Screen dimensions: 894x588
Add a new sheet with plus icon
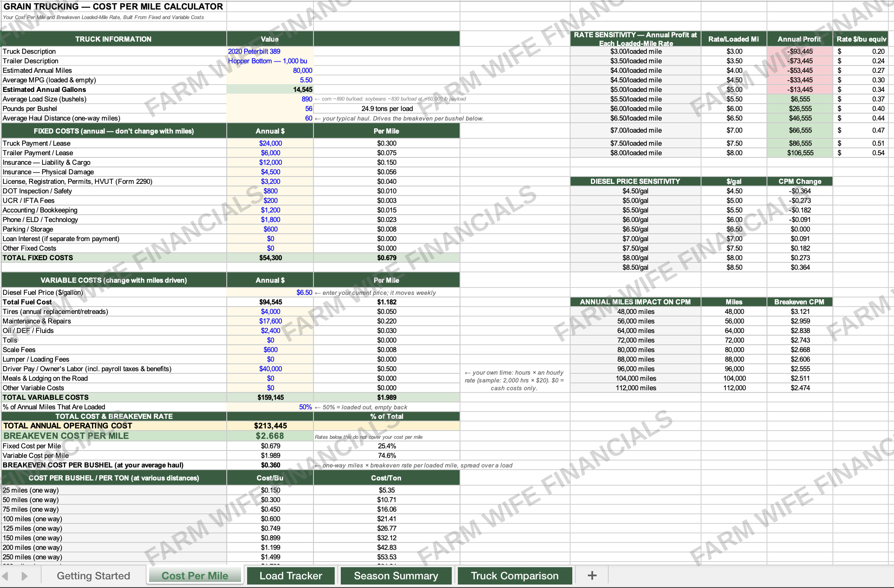tap(592, 575)
